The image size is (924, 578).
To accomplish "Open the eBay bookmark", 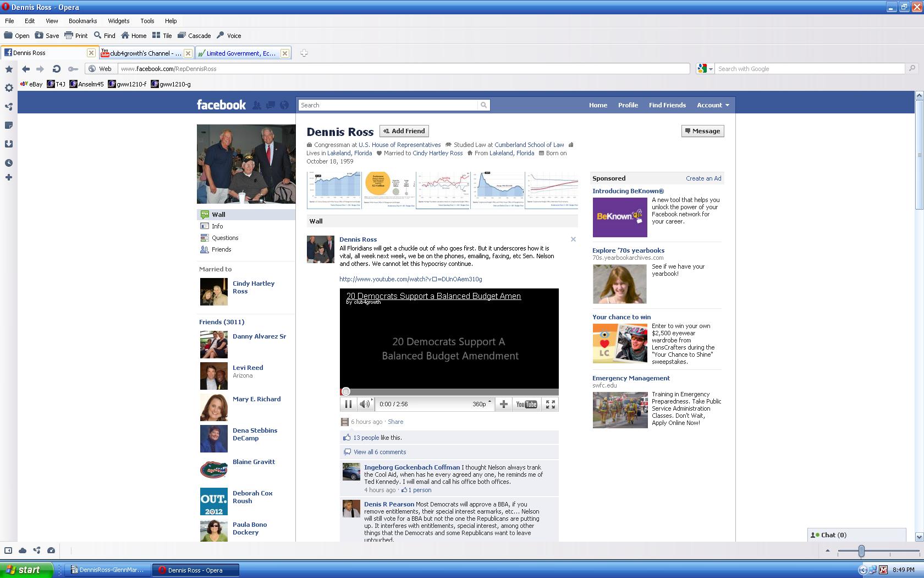I will 31,84.
